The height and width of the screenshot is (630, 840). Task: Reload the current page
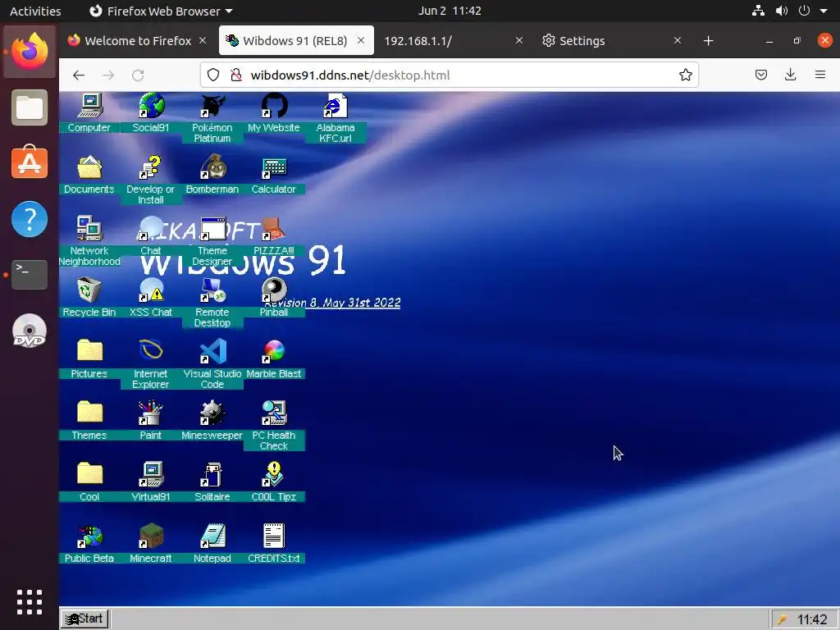pos(138,75)
